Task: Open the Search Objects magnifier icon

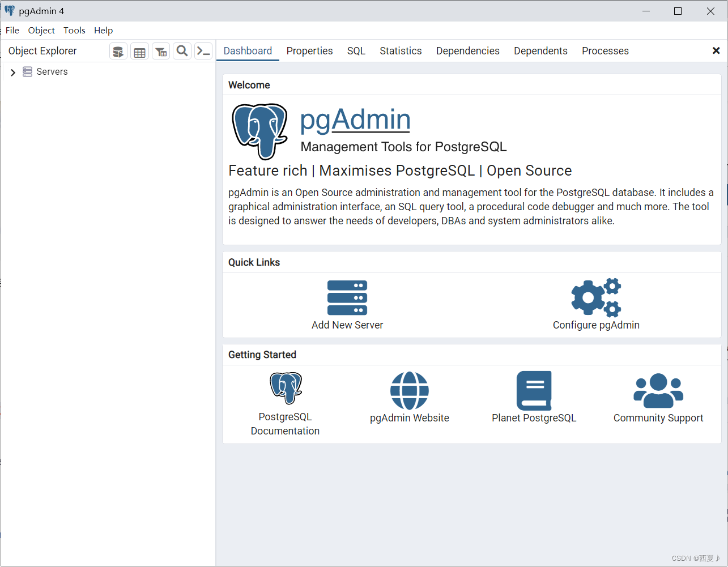Action: point(182,51)
